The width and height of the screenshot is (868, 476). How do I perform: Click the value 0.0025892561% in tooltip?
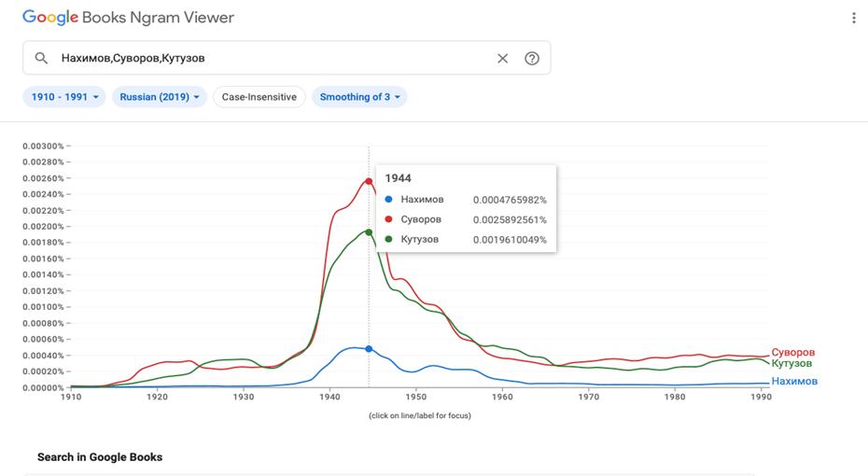click(x=510, y=219)
